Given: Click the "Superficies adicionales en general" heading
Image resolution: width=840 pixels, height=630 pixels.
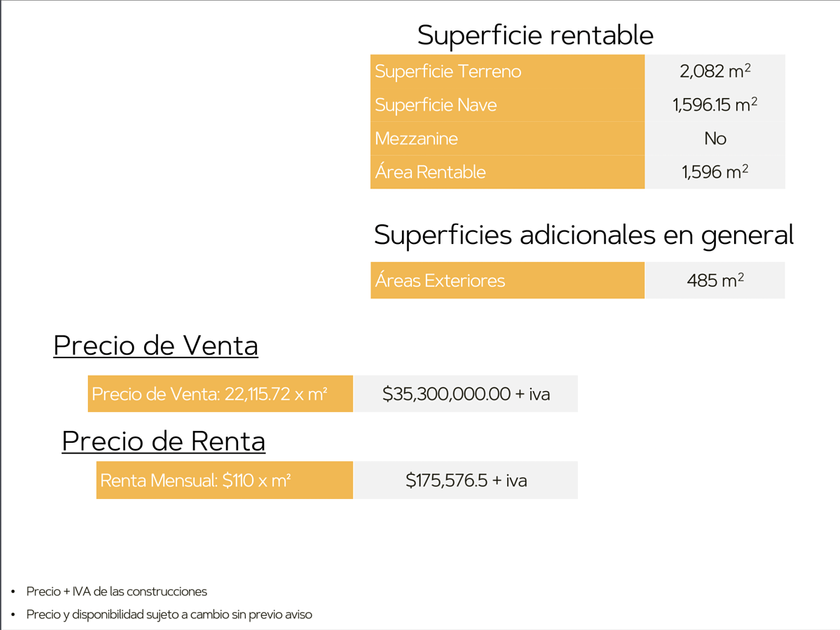Looking at the screenshot, I should 583,235.
